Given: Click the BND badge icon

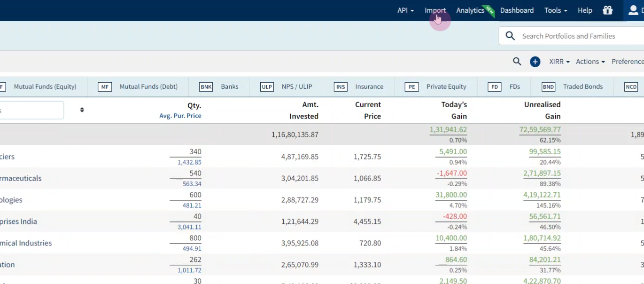Looking at the screenshot, I should pyautogui.click(x=548, y=87).
